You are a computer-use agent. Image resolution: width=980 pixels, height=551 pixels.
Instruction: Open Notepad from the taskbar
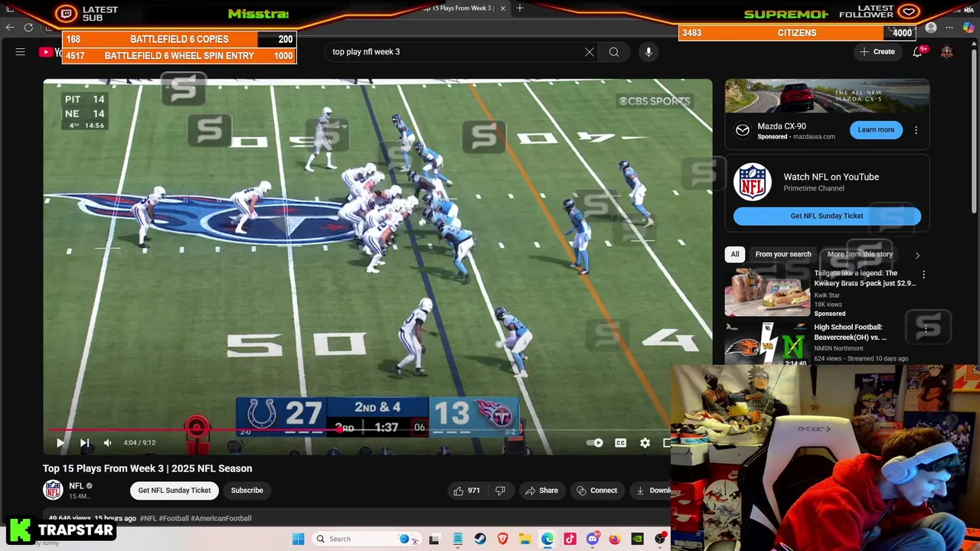click(x=458, y=539)
